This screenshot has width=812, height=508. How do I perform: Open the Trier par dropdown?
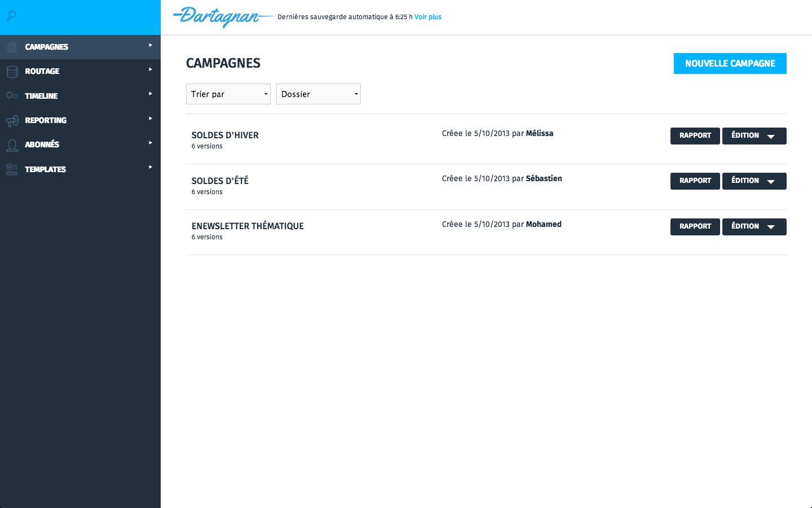(228, 94)
